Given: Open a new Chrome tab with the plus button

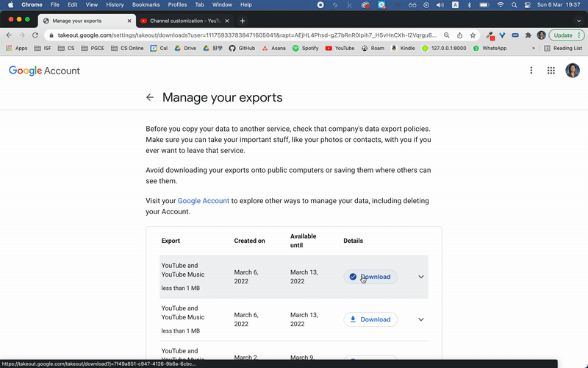Looking at the screenshot, I should [x=243, y=21].
